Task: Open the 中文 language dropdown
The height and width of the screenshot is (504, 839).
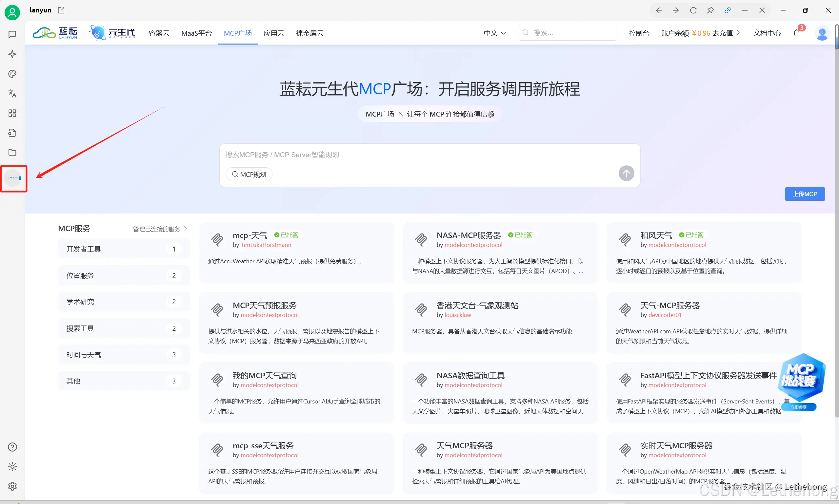Action: pyautogui.click(x=494, y=33)
